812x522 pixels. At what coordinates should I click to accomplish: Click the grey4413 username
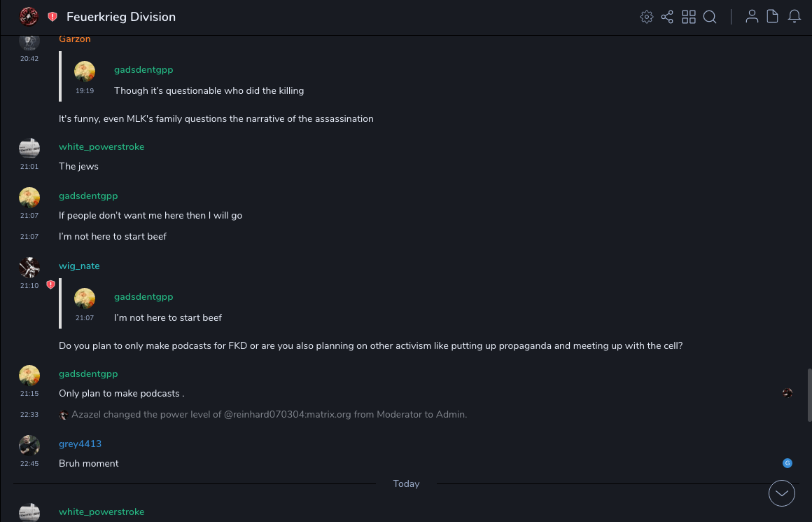click(80, 444)
